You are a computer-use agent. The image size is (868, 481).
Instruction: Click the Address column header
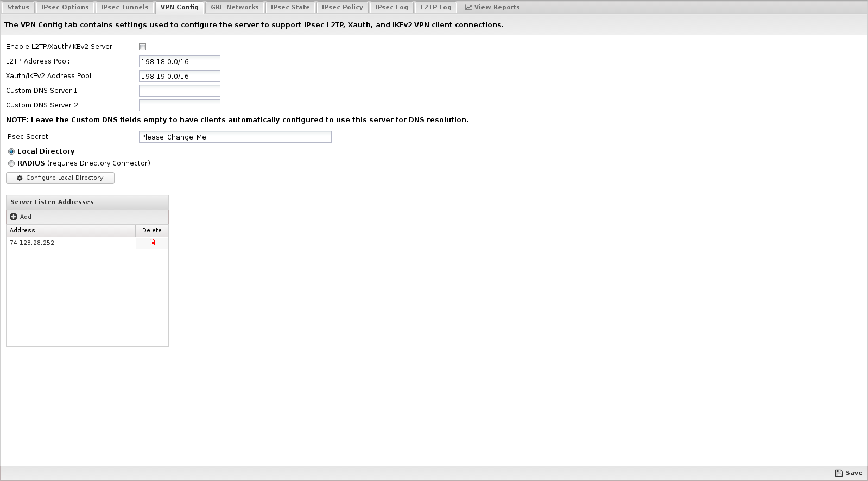pos(71,230)
